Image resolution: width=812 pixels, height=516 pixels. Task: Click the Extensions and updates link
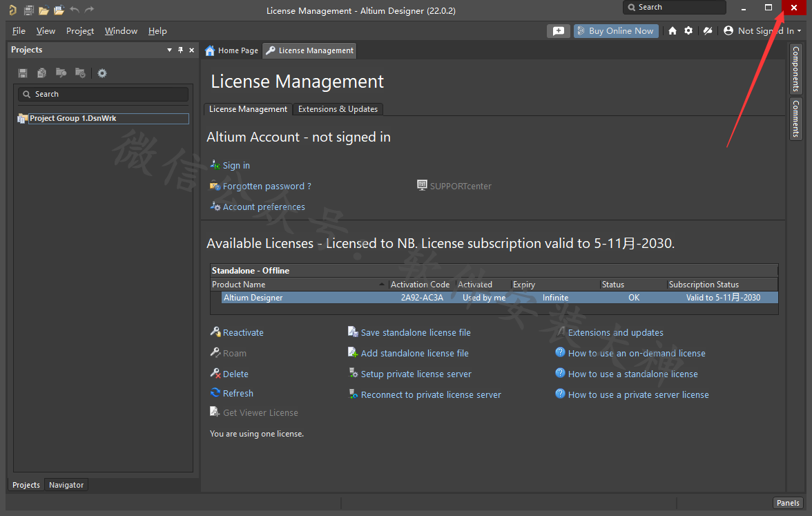pos(615,333)
